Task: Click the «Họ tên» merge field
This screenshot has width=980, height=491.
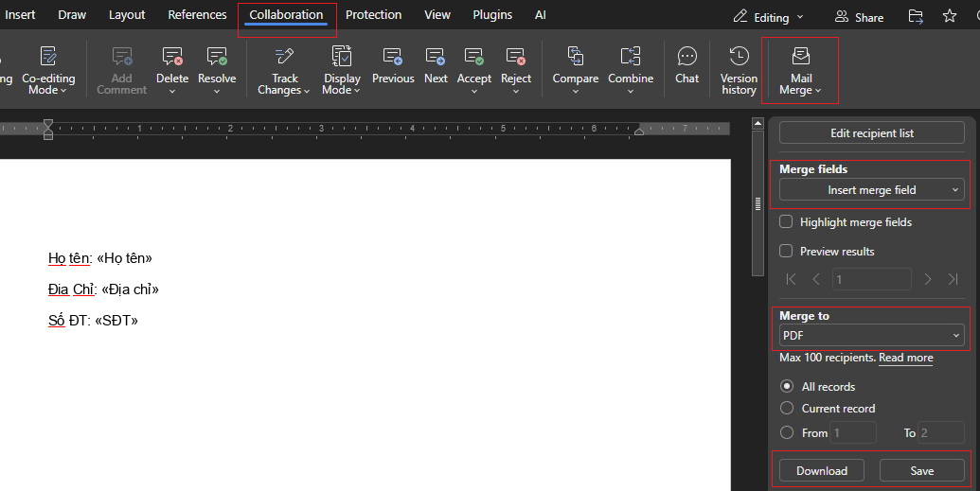Action: point(124,258)
